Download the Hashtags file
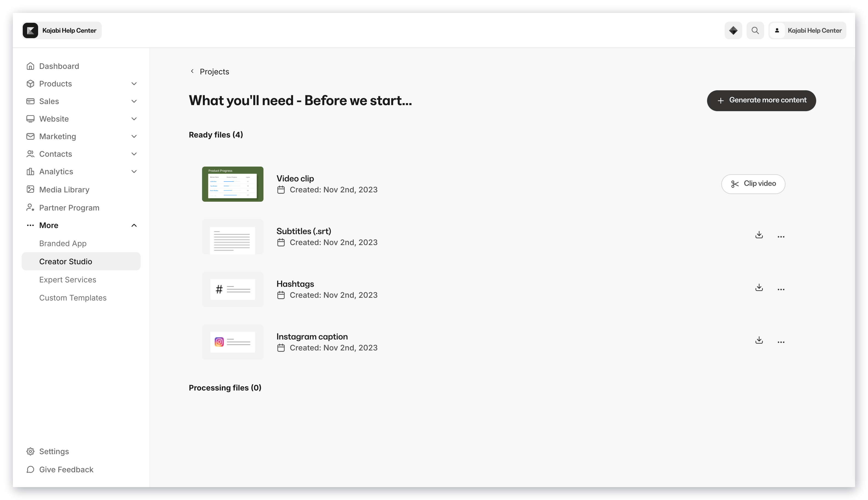868x500 pixels. pyautogui.click(x=759, y=287)
